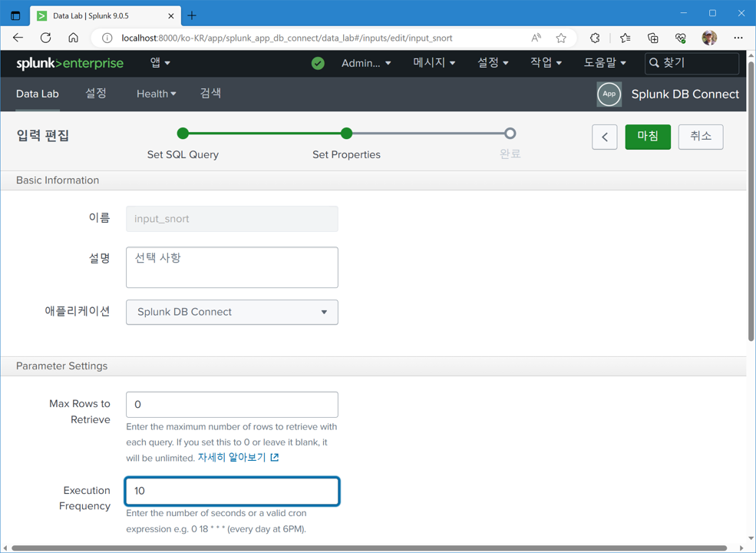Open the 애플리케이션 Splunk DB Connect combo box
The width and height of the screenshot is (756, 553).
tap(232, 312)
